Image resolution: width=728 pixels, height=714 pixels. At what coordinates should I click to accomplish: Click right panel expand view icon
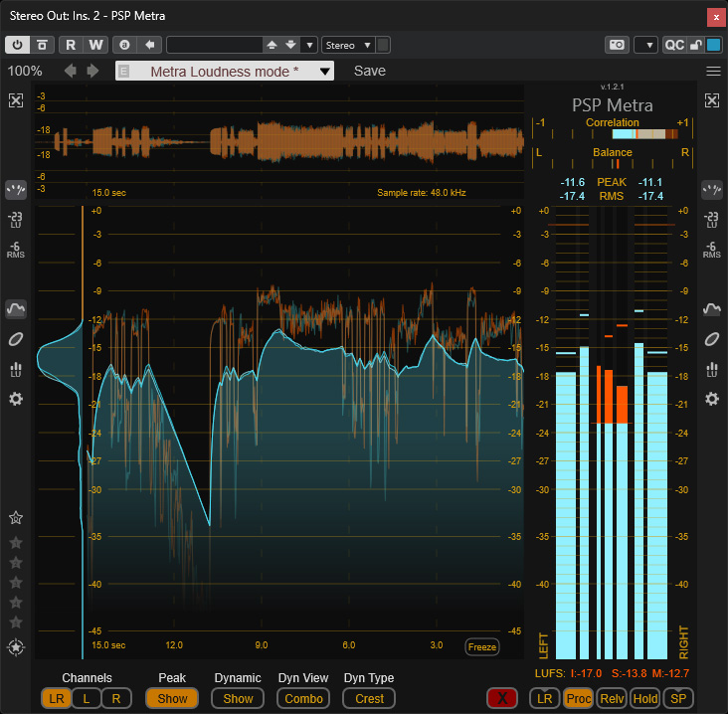[x=712, y=100]
